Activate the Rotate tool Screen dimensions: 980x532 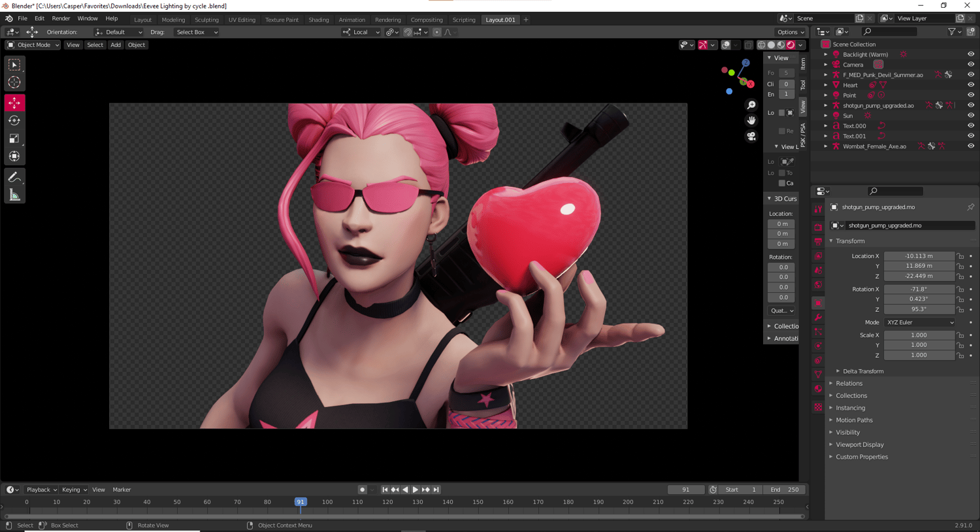(x=14, y=120)
